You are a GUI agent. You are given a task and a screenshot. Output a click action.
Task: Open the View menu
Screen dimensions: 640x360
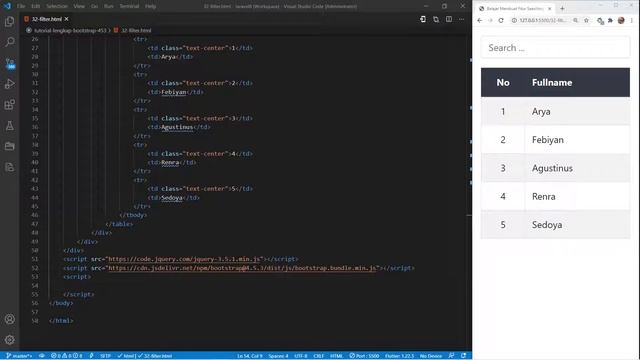(79, 6)
